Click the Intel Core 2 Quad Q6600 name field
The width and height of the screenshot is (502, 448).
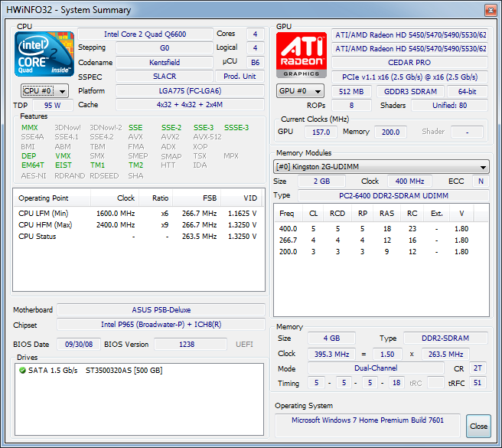[145, 34]
